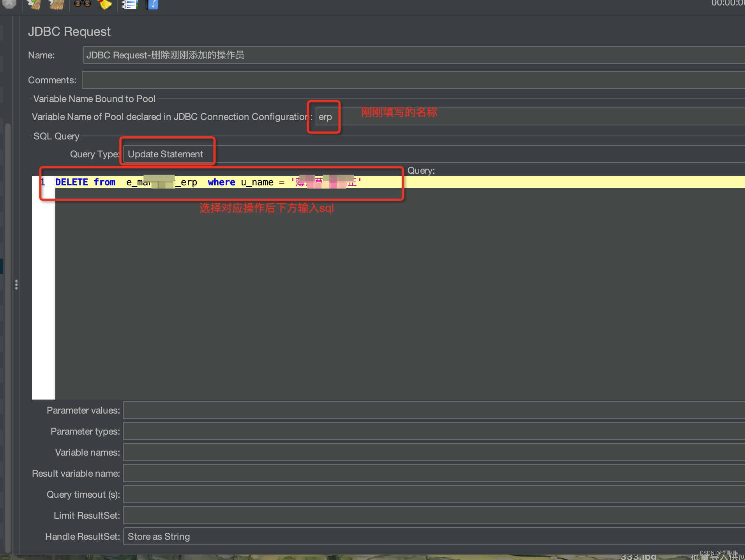Click into the Comments field

pyautogui.click(x=413, y=80)
